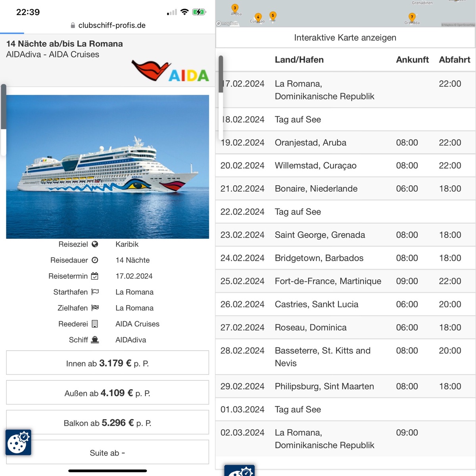Click the Fort-de-France, Martinique port entry
The height and width of the screenshot is (476, 476).
(328, 281)
